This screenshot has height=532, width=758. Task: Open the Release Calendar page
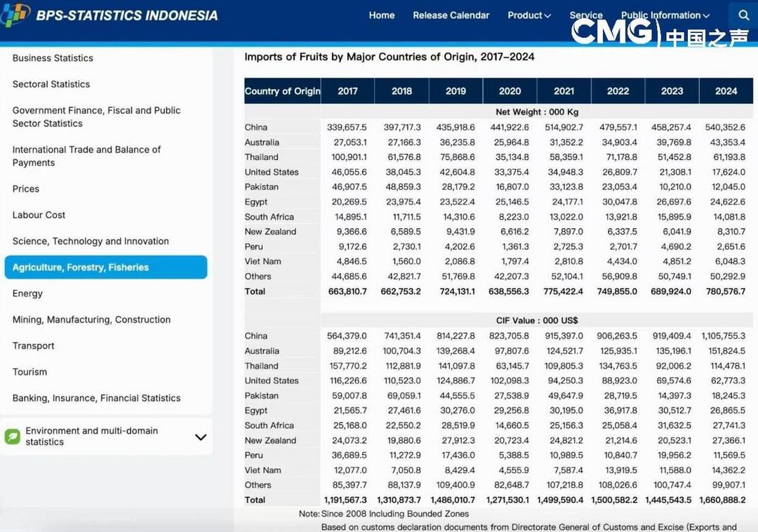pyautogui.click(x=451, y=15)
